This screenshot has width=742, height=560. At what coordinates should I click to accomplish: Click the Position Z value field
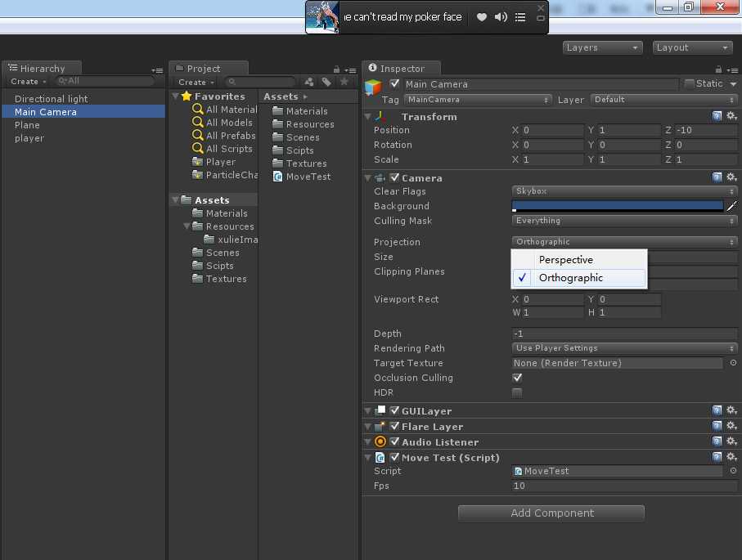click(705, 130)
